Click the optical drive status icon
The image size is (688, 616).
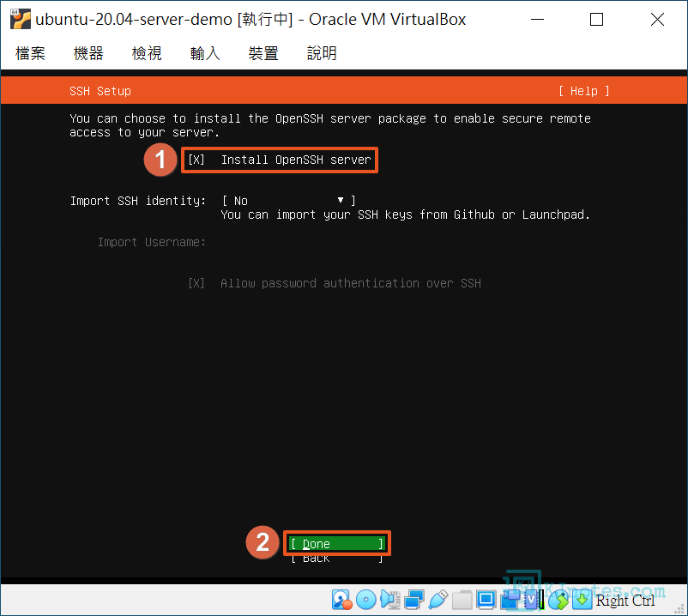tap(366, 600)
